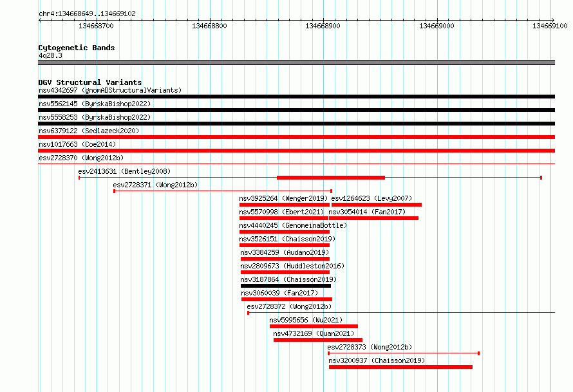Click the 134669100 ruler position label
The image size is (573, 392).
pyautogui.click(x=550, y=26)
